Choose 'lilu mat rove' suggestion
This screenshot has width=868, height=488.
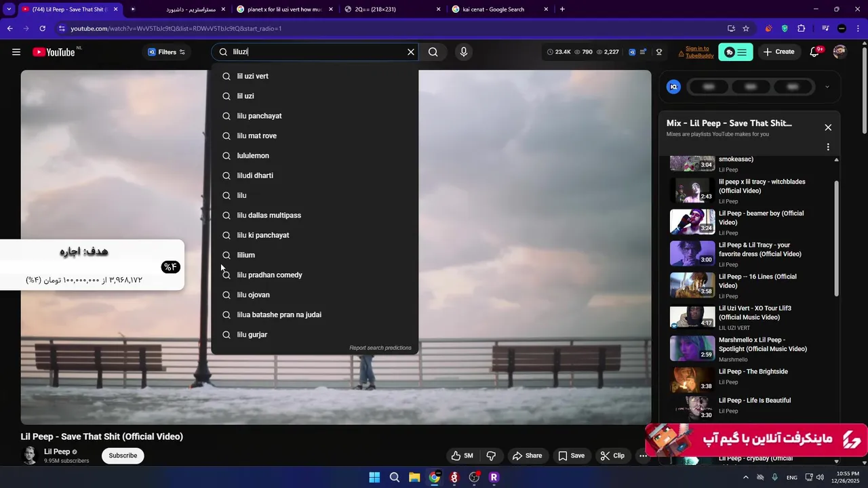tap(315, 136)
